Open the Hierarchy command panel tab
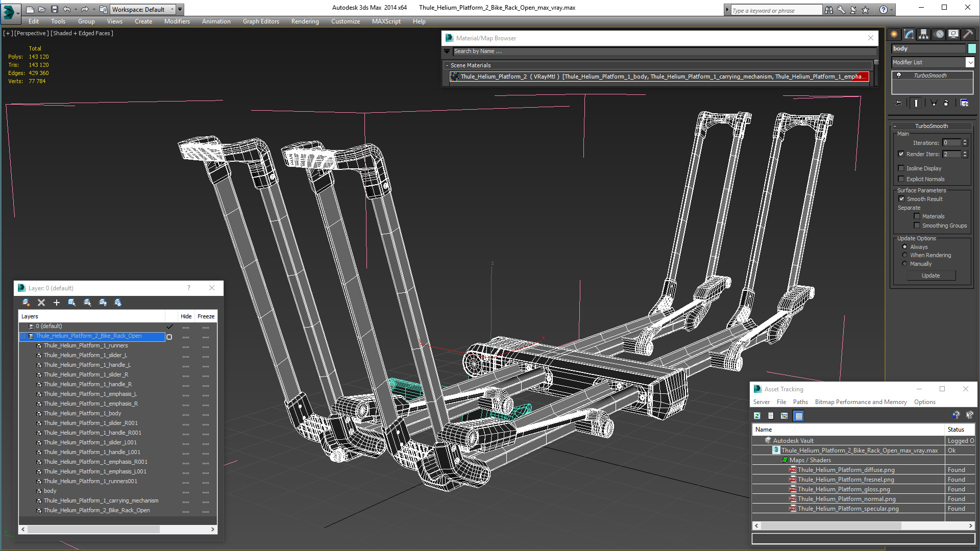The height and width of the screenshot is (551, 980). coord(924,34)
